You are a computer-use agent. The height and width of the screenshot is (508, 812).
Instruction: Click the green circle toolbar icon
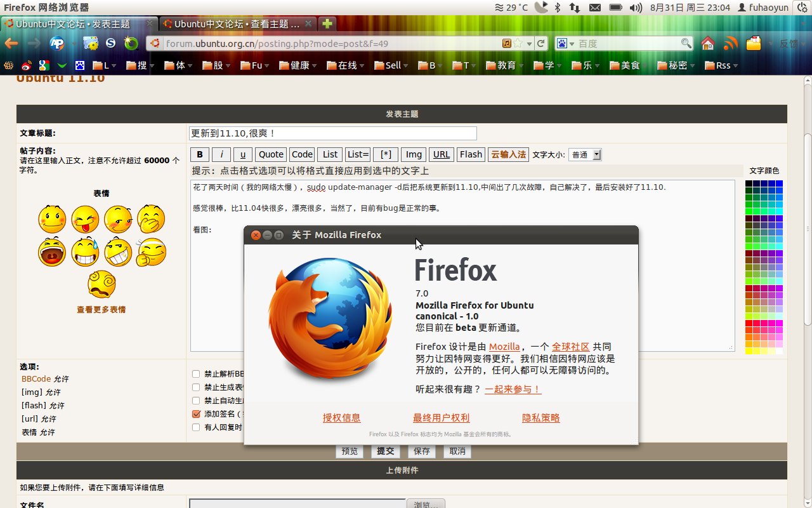(x=131, y=43)
